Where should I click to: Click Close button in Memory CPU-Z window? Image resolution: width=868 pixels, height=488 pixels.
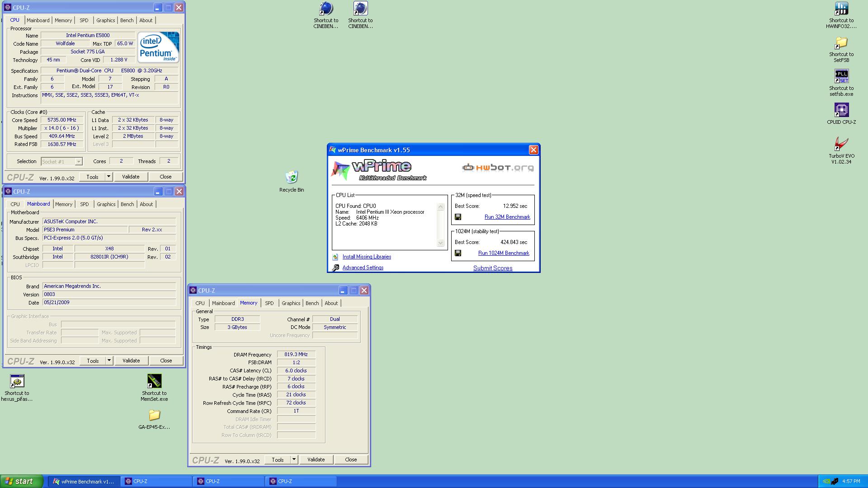click(351, 460)
